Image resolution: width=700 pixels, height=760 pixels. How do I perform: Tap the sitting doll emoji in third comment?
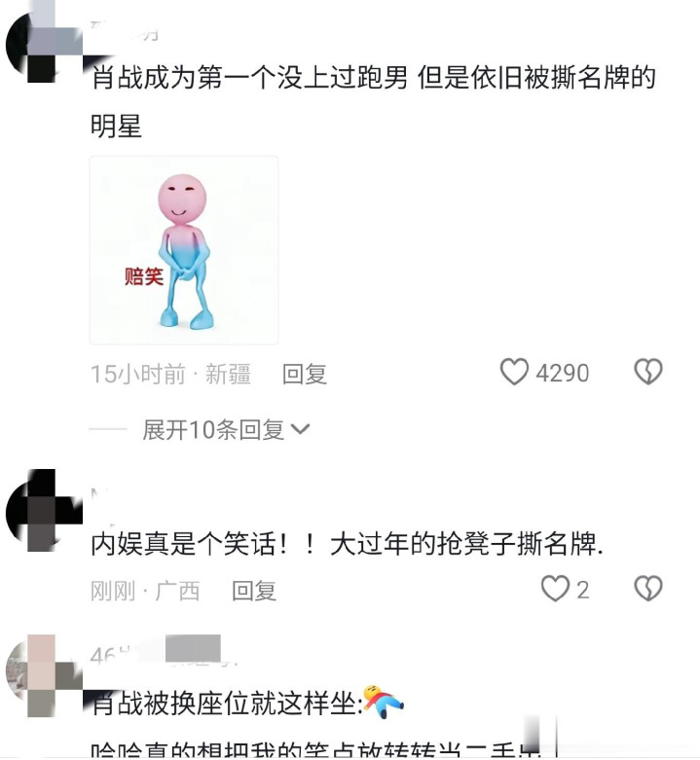point(383,702)
